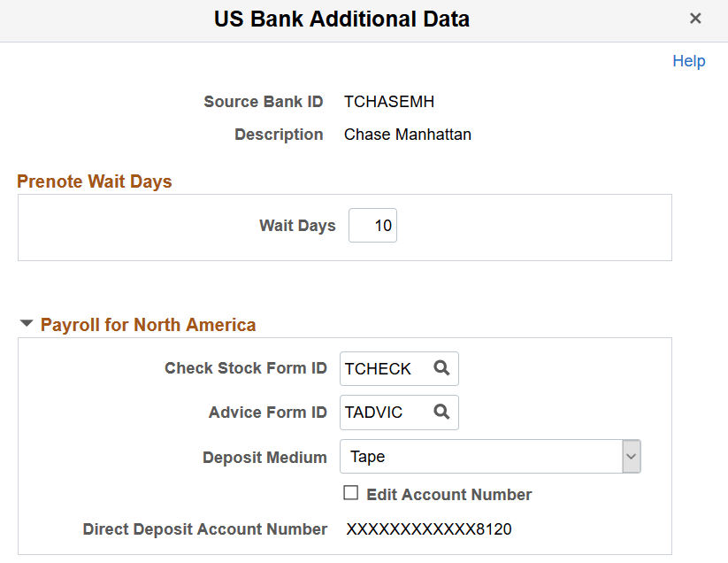Open the Help link
Image resolution: width=728 pixels, height=563 pixels.
[689, 60]
